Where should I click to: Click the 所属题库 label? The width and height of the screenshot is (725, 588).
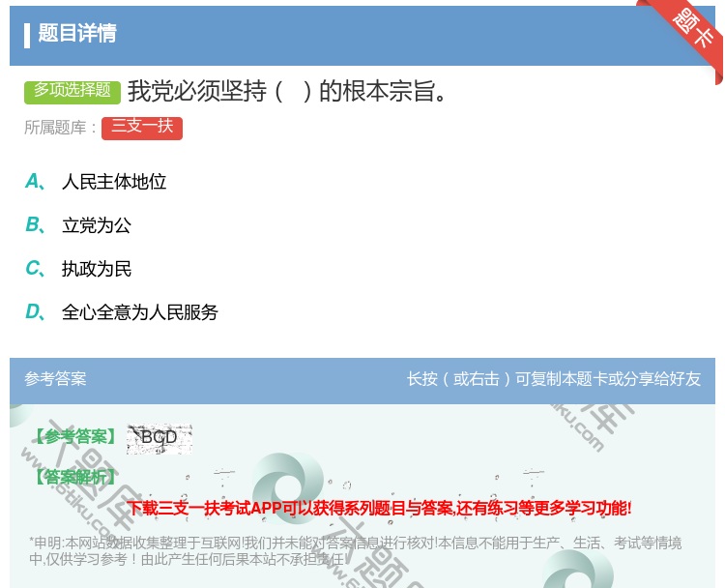click(60, 128)
